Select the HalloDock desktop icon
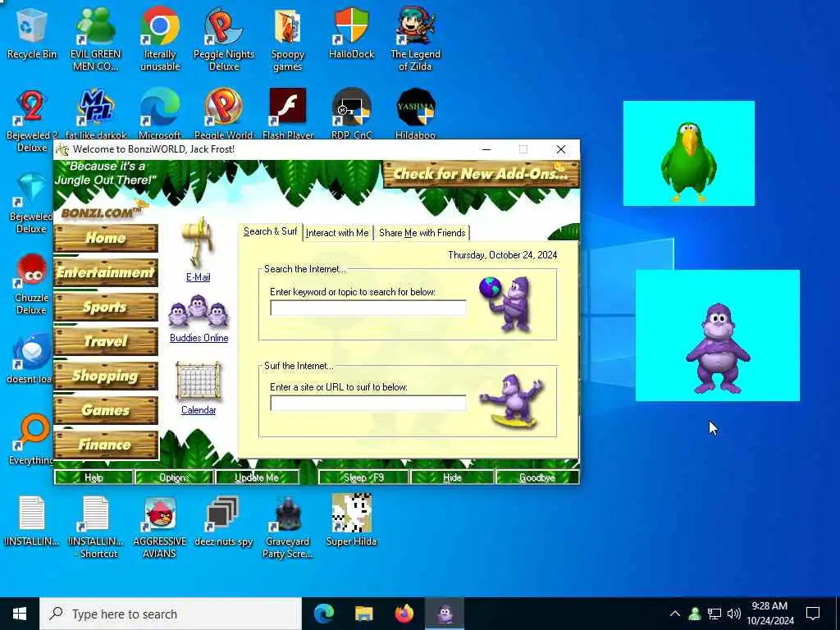Viewport: 840px width, 630px height. coord(351,33)
